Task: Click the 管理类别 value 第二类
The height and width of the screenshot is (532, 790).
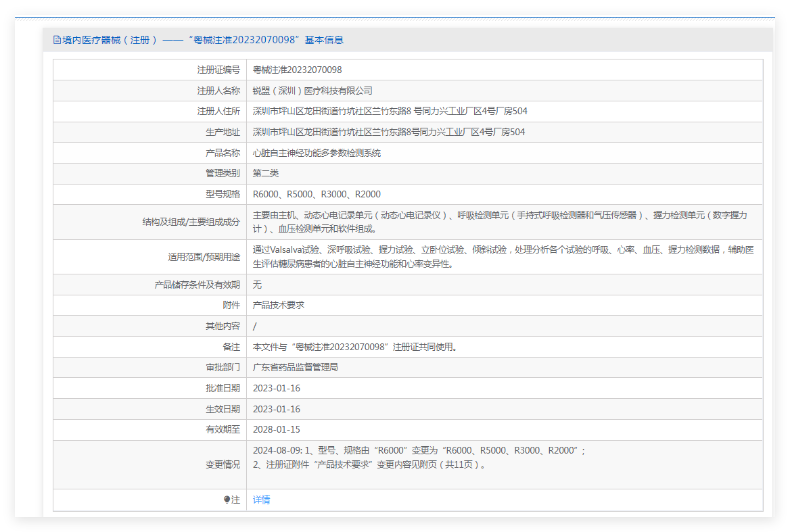Action: tap(266, 173)
